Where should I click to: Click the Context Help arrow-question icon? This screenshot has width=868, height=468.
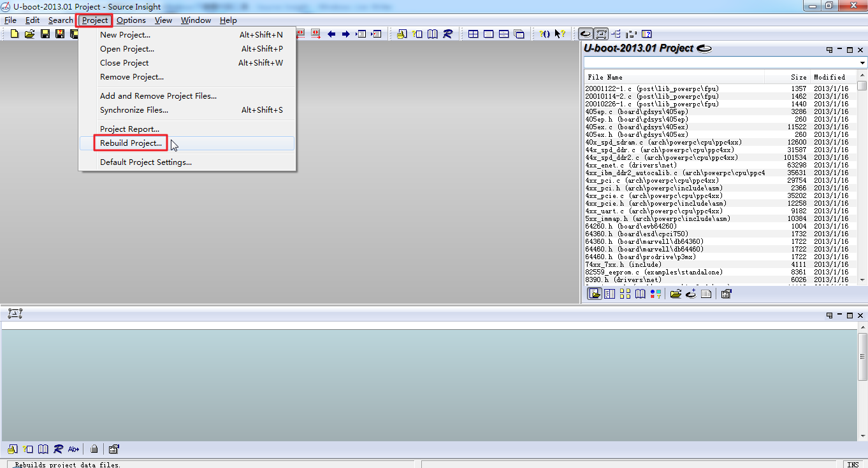coord(560,34)
